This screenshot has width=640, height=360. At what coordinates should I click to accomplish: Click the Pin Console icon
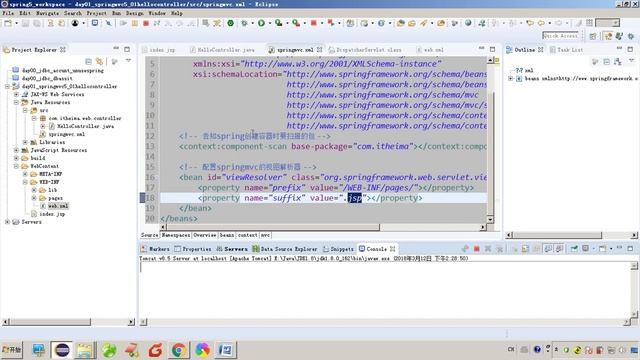pos(573,249)
